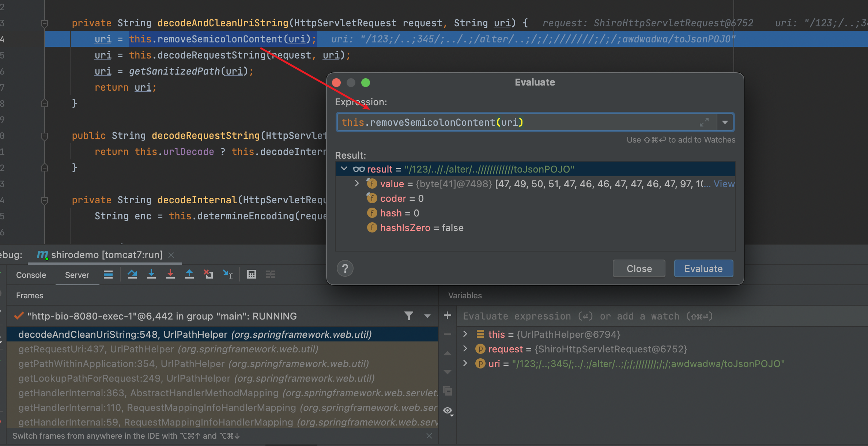Open Evaluate Expression calculator icon

click(x=252, y=275)
